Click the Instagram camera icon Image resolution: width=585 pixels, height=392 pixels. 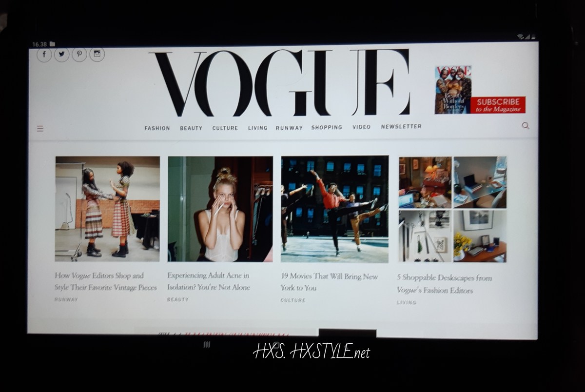97,54
